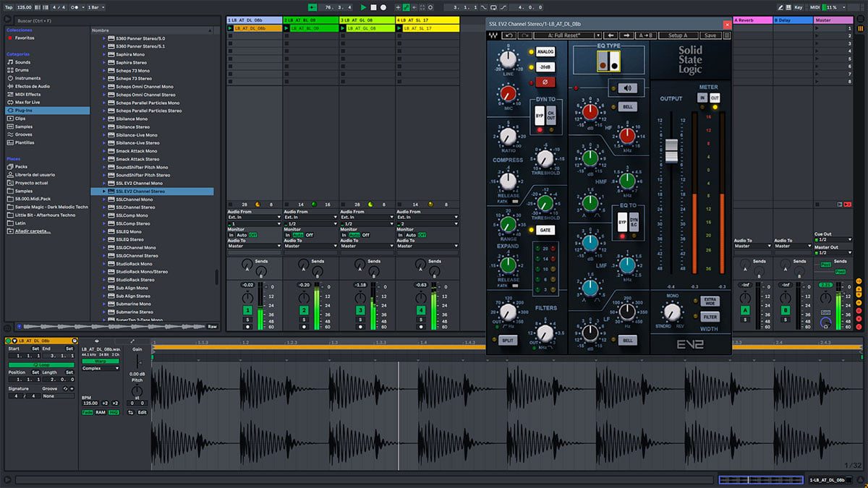Click the transport Record button
Screen dimensions: 868x488
384,7
